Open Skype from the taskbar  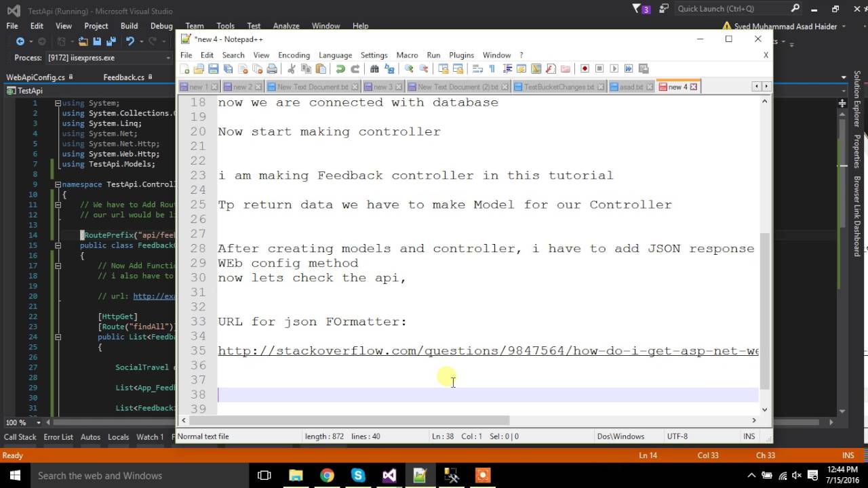click(358, 475)
